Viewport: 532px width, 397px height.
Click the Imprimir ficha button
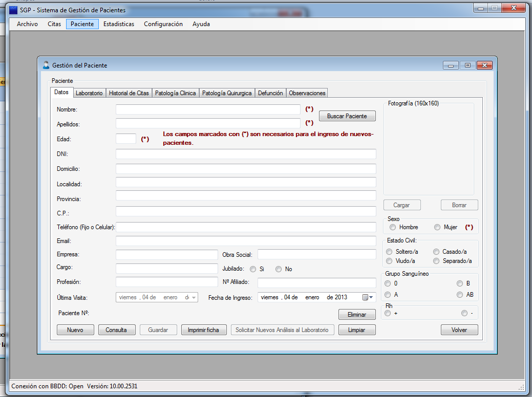(203, 330)
